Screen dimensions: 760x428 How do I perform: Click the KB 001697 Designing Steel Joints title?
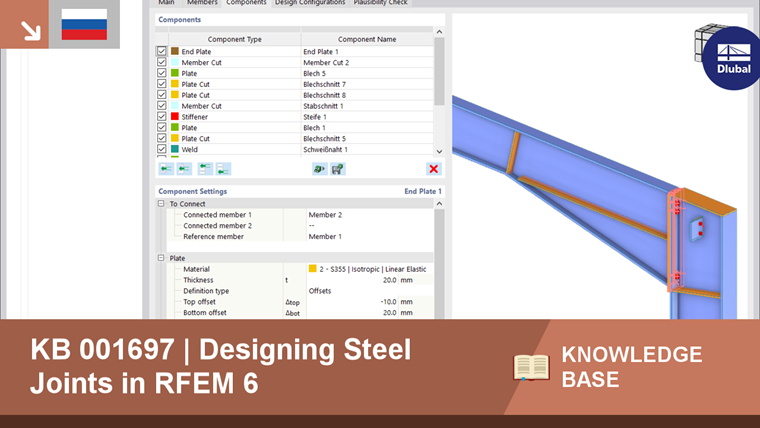point(221,366)
